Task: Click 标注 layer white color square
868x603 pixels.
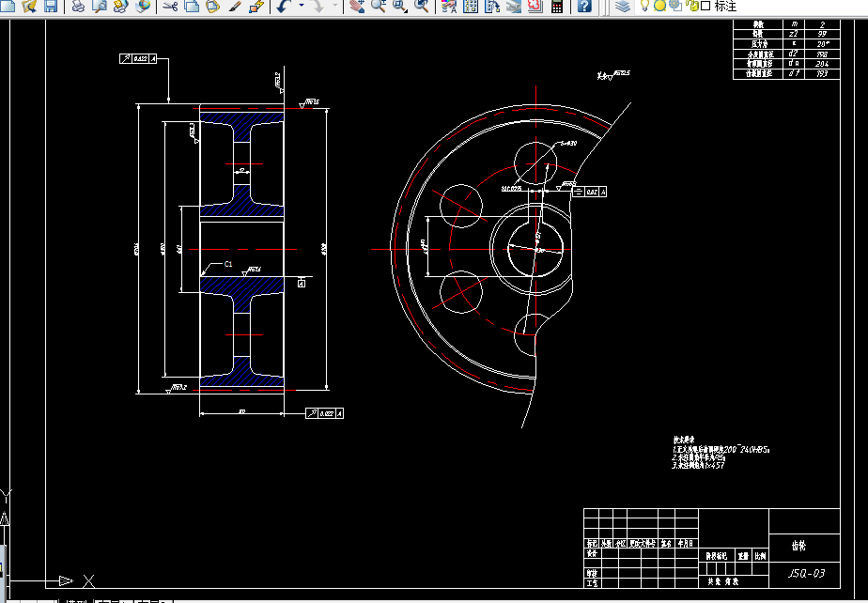Action: (705, 6)
